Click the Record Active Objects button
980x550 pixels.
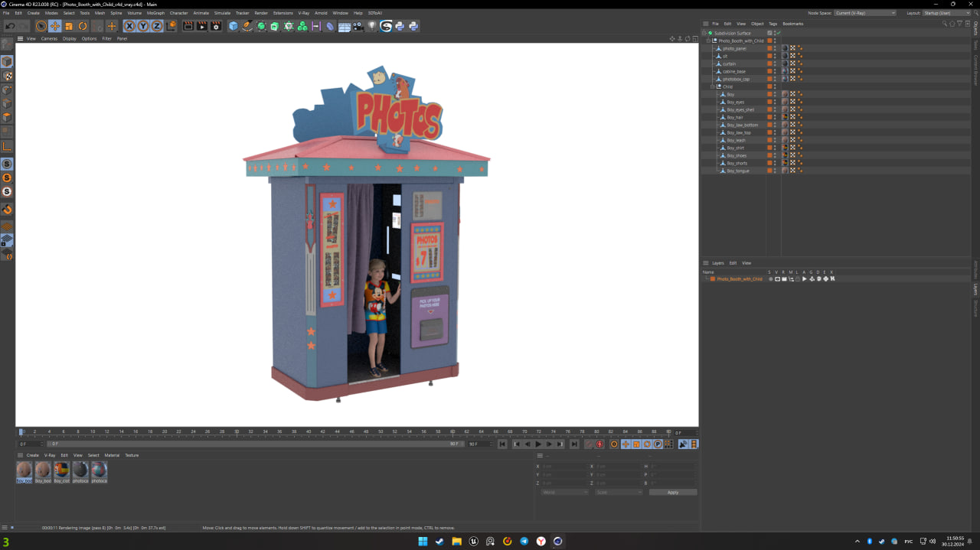click(x=589, y=444)
